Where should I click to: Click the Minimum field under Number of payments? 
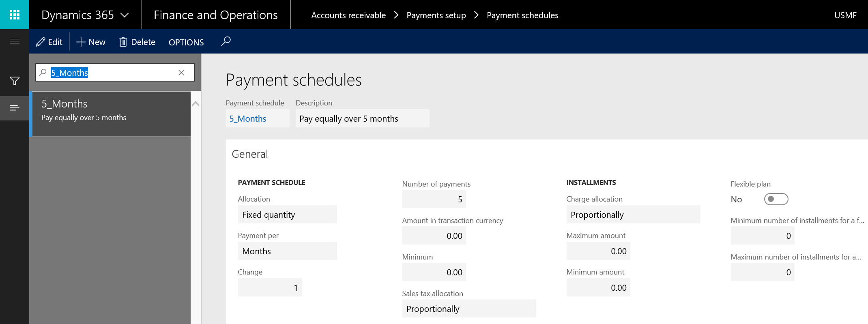pos(434,272)
